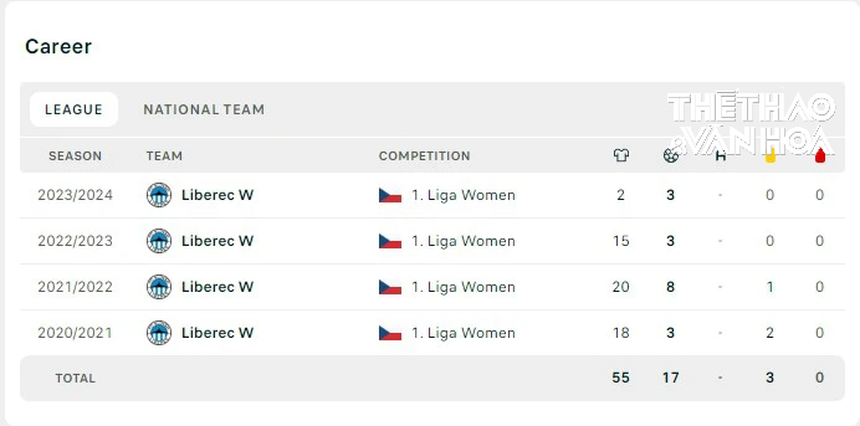
Task: Click Liberec W club crest for 2023/2024
Action: (159, 195)
